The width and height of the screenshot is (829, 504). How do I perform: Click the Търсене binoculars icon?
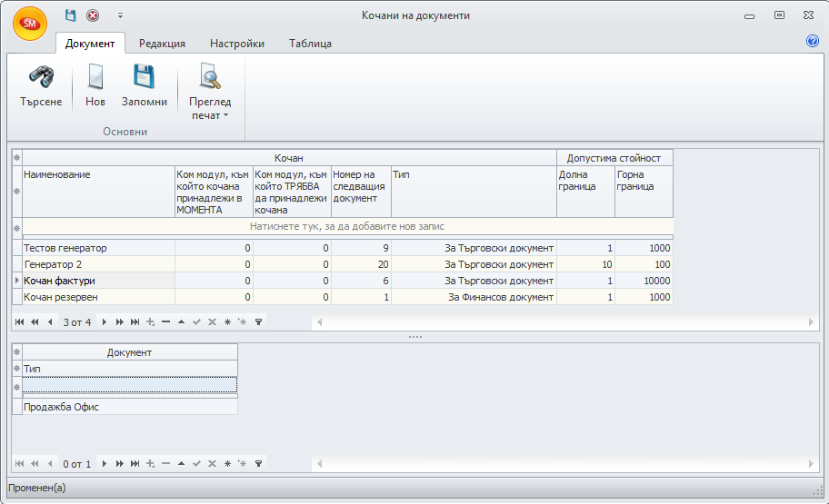41,77
